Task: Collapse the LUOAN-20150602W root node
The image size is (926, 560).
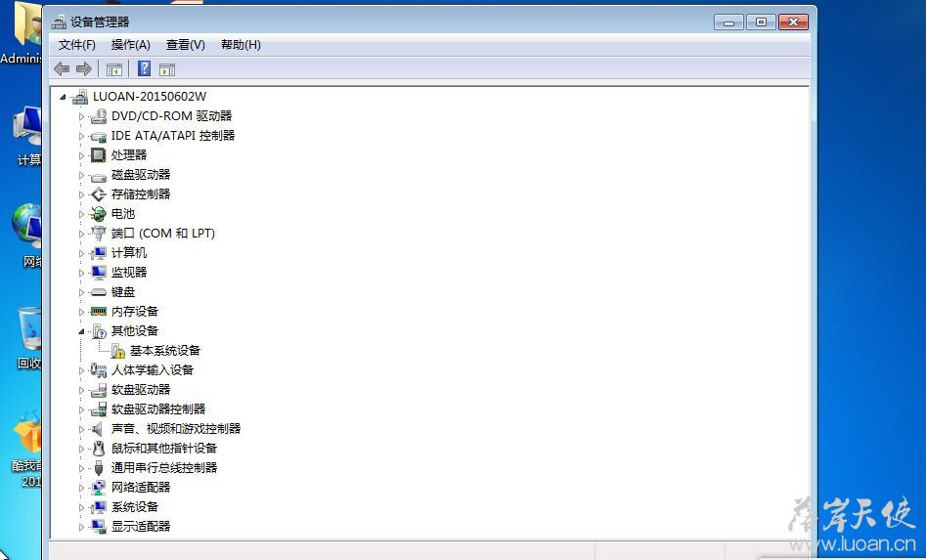Action: point(63,97)
